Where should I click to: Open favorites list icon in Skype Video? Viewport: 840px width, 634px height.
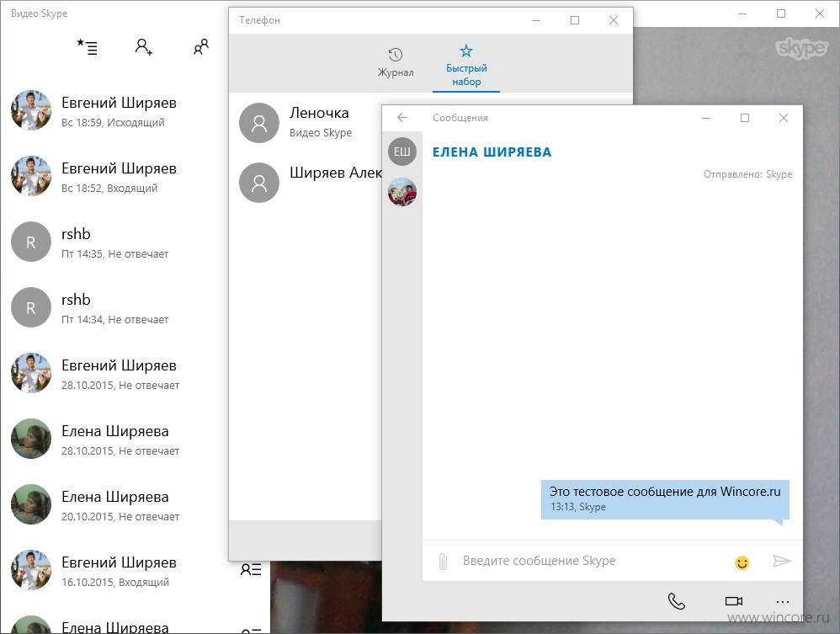coord(88,47)
